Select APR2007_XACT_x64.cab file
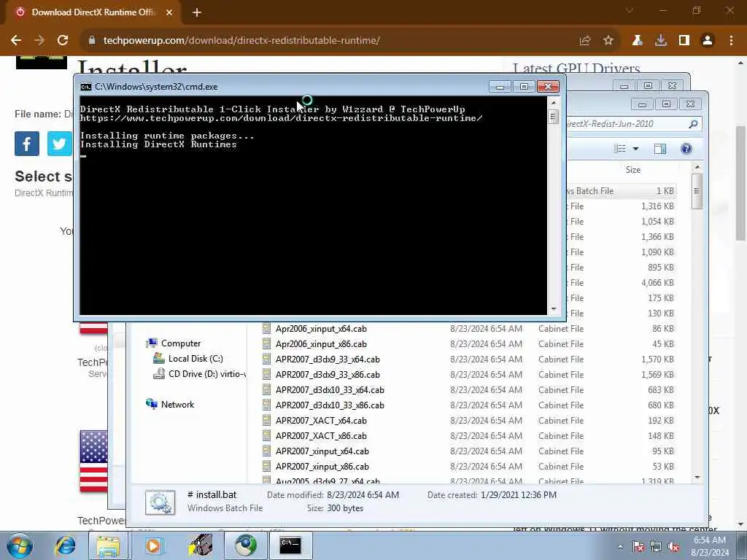 click(321, 421)
